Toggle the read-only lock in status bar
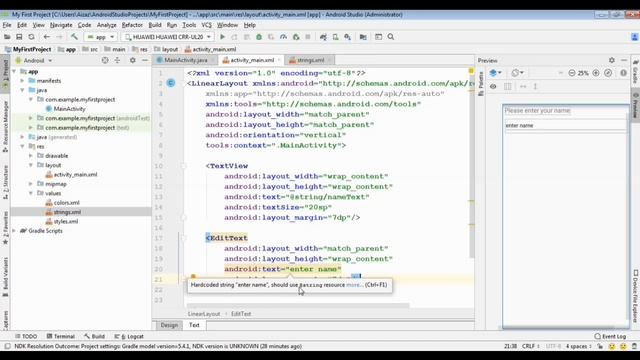640x360 pixels. (600, 346)
